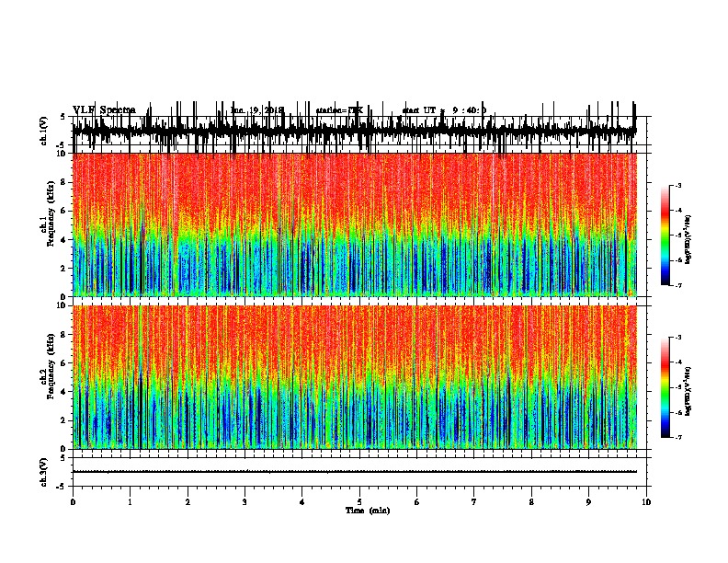
Task: Click time axis tick label 1
Action: click(x=130, y=502)
